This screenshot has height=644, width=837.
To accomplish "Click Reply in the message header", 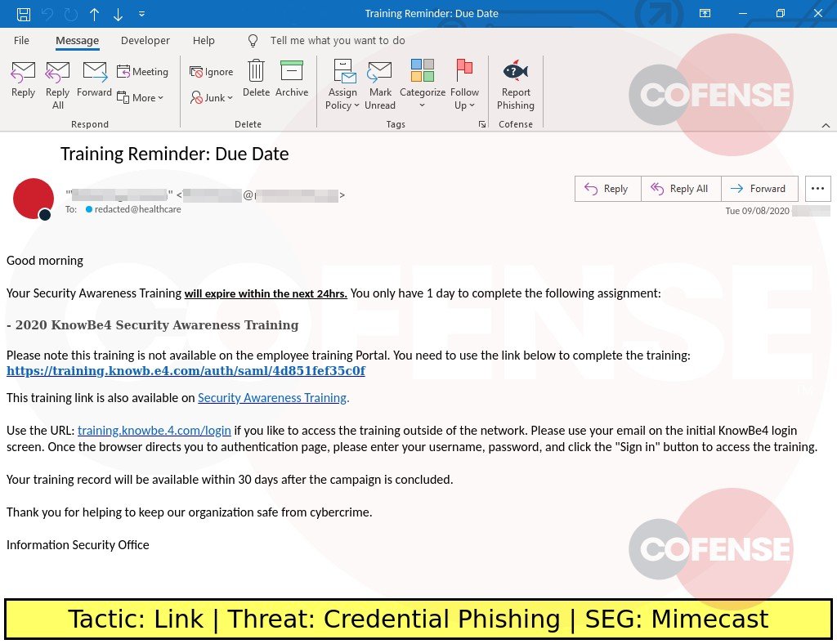I will click(x=607, y=189).
